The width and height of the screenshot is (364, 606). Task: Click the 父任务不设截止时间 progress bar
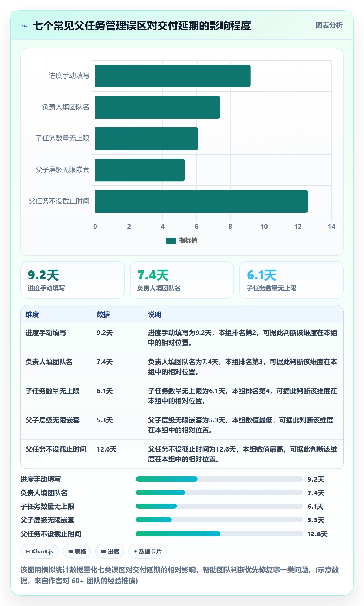tap(219, 534)
